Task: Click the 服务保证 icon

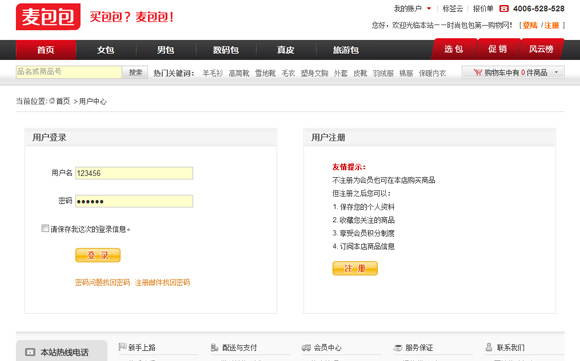Action: point(398,348)
